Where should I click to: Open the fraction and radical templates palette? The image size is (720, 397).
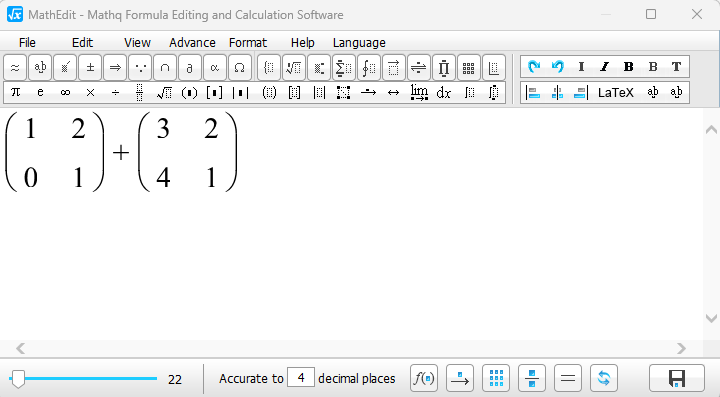click(x=293, y=68)
